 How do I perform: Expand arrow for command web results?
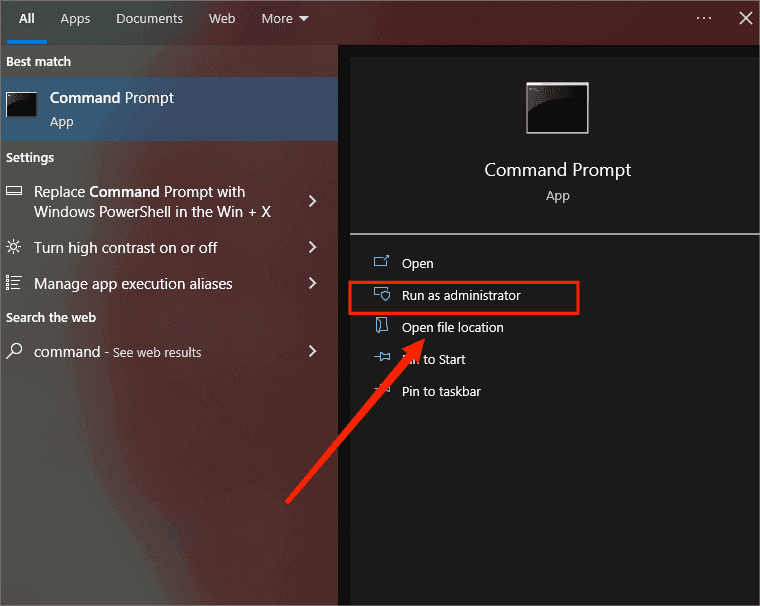click(x=312, y=351)
